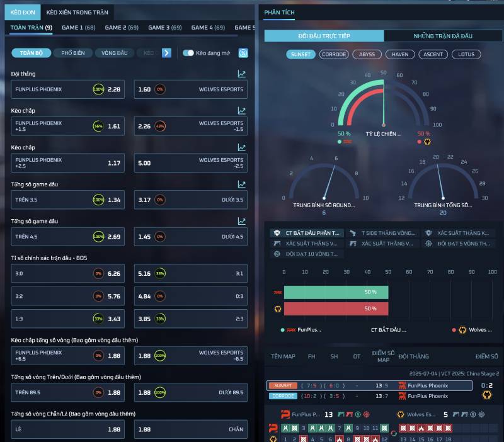The height and width of the screenshot is (442, 504).
Task: Click the percentage odds-format icon next to Kèo đang mở
Action: 243,53
